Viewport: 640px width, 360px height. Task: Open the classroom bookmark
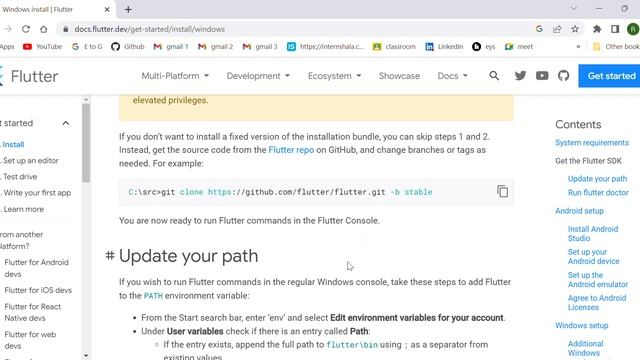(394, 47)
